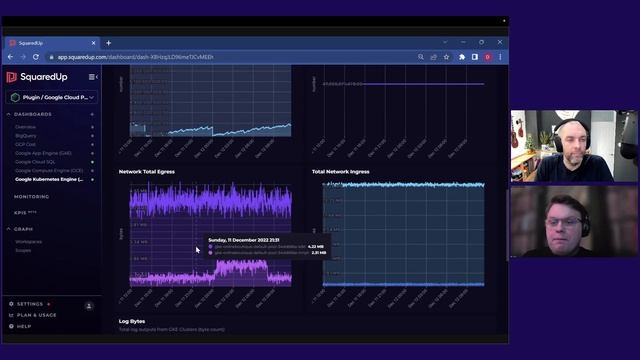Open browser extensions puzzle icon

pos(462,57)
